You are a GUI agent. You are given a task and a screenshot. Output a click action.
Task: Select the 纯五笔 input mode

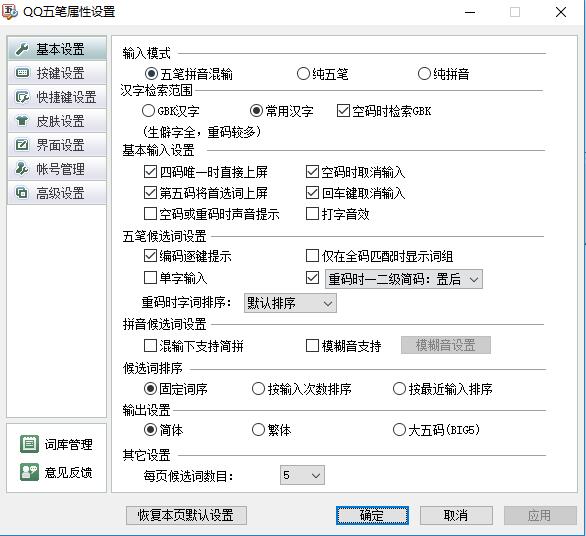(303, 74)
